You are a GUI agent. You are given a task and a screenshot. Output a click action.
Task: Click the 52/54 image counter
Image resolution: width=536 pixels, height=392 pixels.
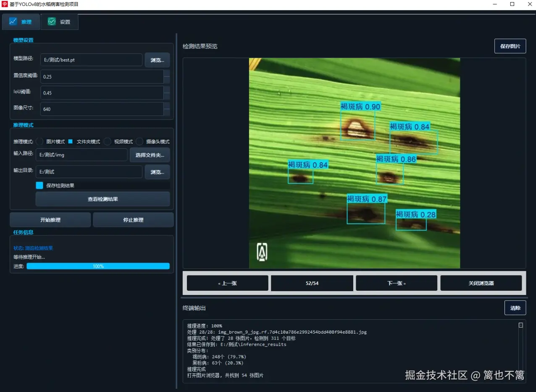(x=312, y=283)
